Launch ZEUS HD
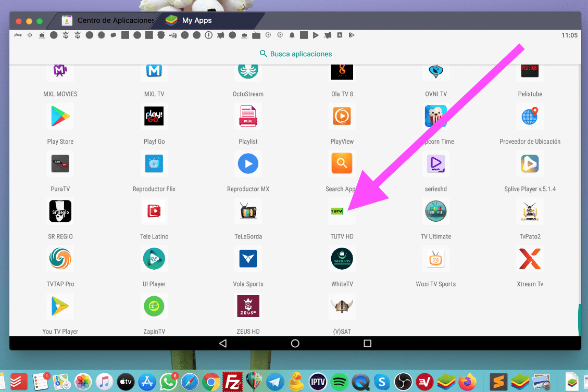The image size is (588, 392). [248, 306]
